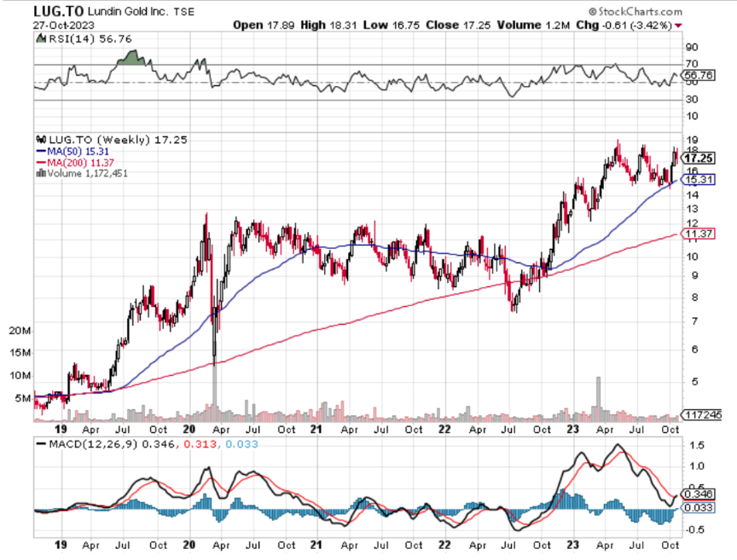Click the red MA(200) legend line marker
The width and height of the screenshot is (737, 560).
click(41, 163)
